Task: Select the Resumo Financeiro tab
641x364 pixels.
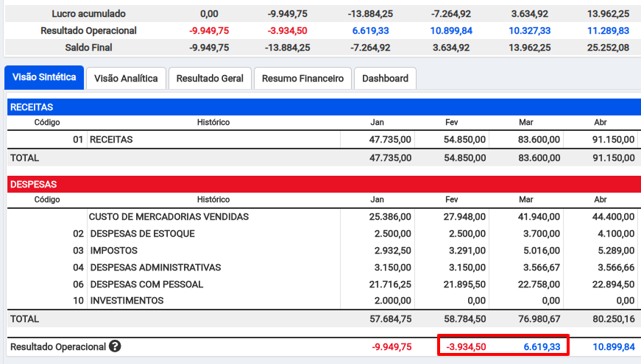Action: (302, 79)
